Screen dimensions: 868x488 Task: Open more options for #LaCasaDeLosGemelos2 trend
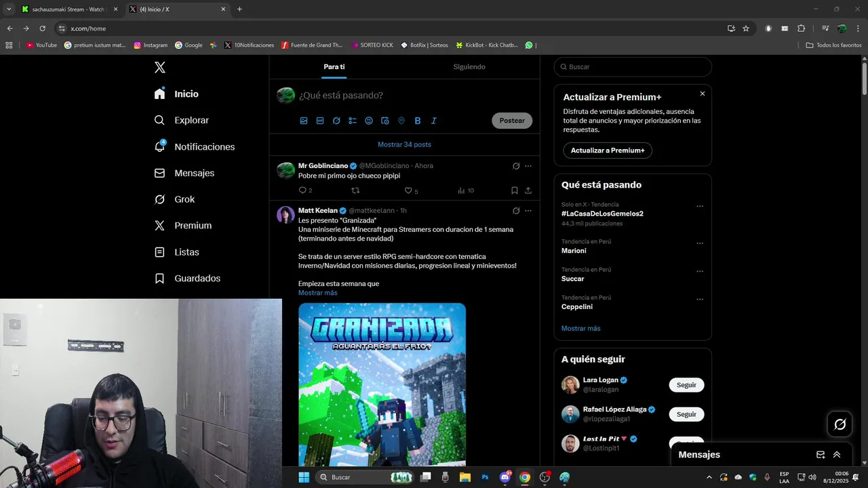point(700,206)
